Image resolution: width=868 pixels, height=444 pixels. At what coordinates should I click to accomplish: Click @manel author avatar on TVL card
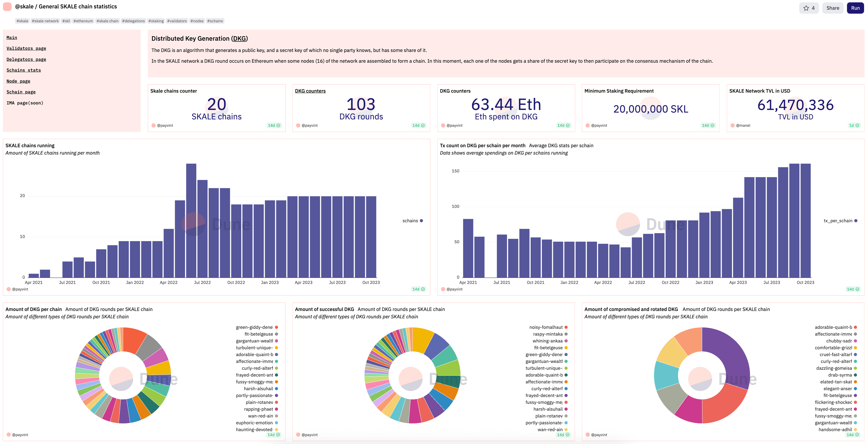732,125
